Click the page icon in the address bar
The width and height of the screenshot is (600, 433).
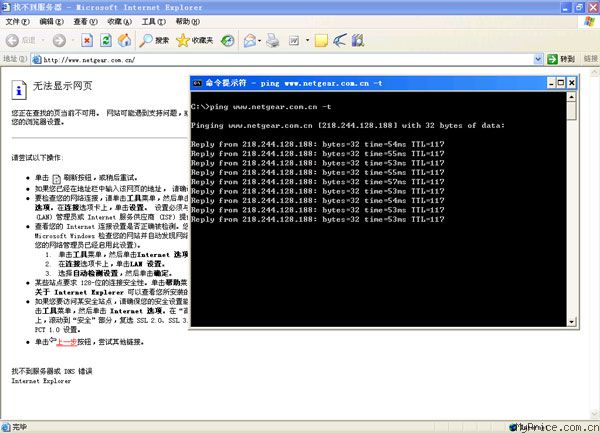pyautogui.click(x=37, y=60)
